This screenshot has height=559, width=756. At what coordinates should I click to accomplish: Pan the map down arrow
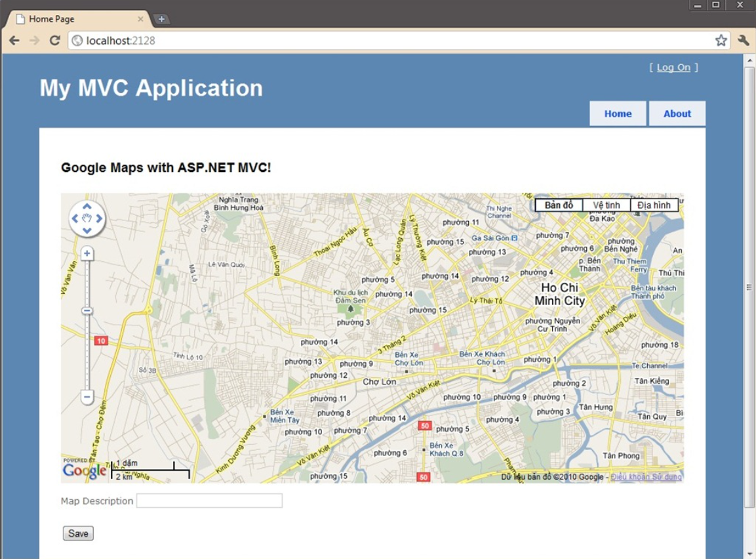coord(87,230)
